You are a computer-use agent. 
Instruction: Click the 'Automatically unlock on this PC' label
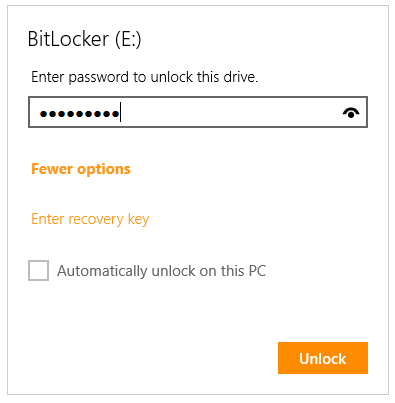[x=162, y=271]
